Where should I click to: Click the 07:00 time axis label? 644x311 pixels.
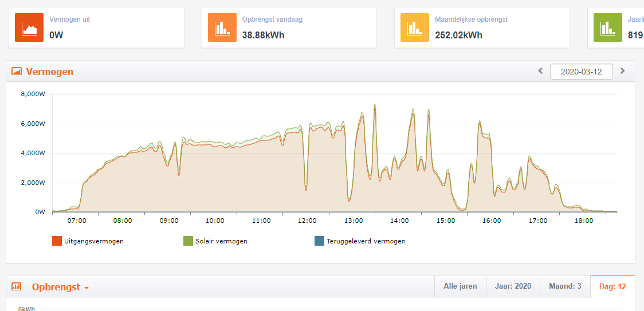click(76, 221)
